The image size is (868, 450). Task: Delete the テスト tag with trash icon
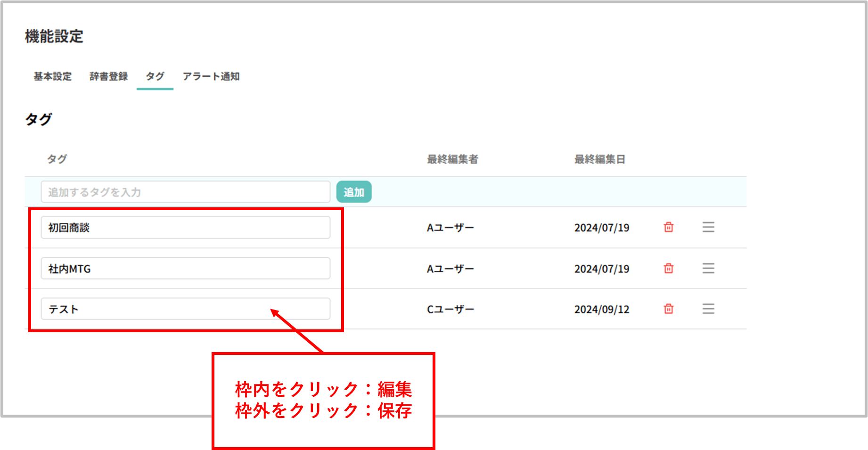[668, 309]
